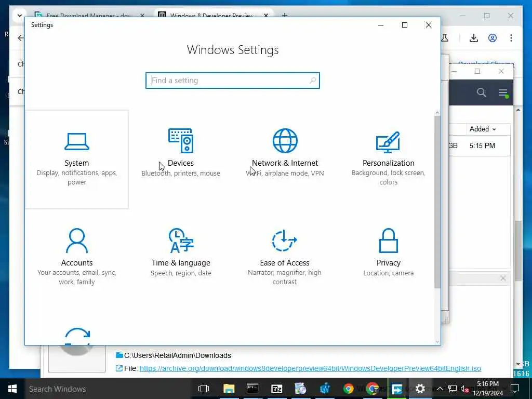Open the Devices settings category
The height and width of the screenshot is (399, 532).
[x=180, y=159]
